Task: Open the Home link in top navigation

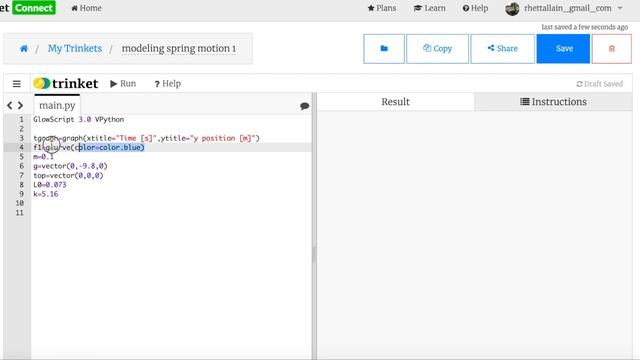Action: [86, 8]
